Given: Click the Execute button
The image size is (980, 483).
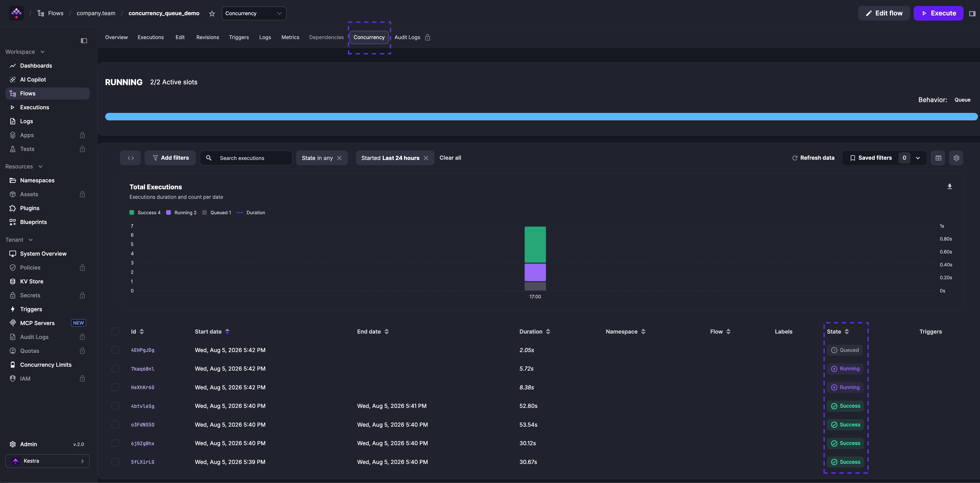Looking at the screenshot, I should pyautogui.click(x=938, y=13).
